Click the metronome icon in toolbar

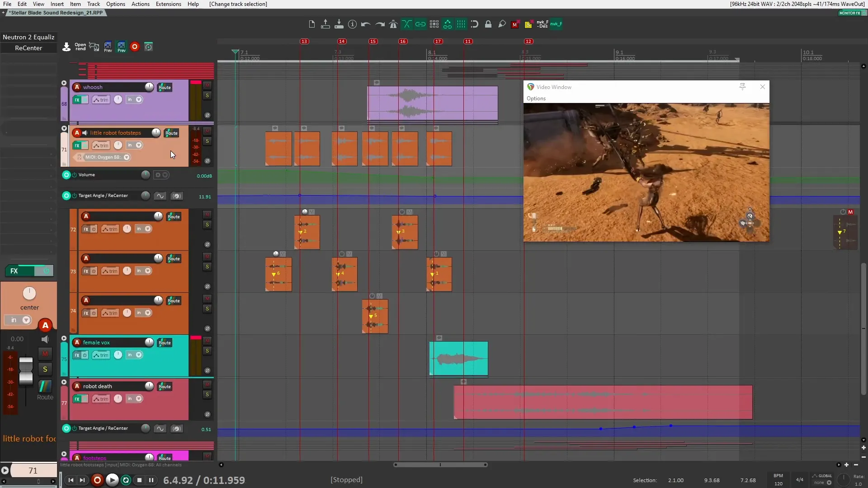point(393,24)
